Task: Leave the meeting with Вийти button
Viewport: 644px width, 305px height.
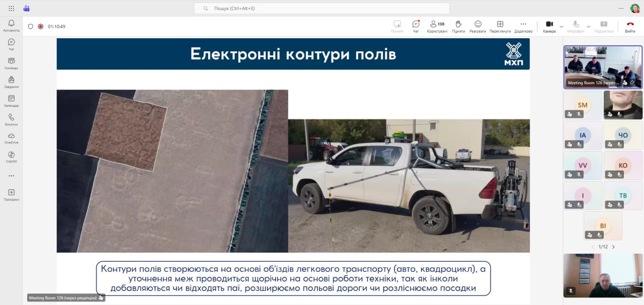Action: click(630, 26)
